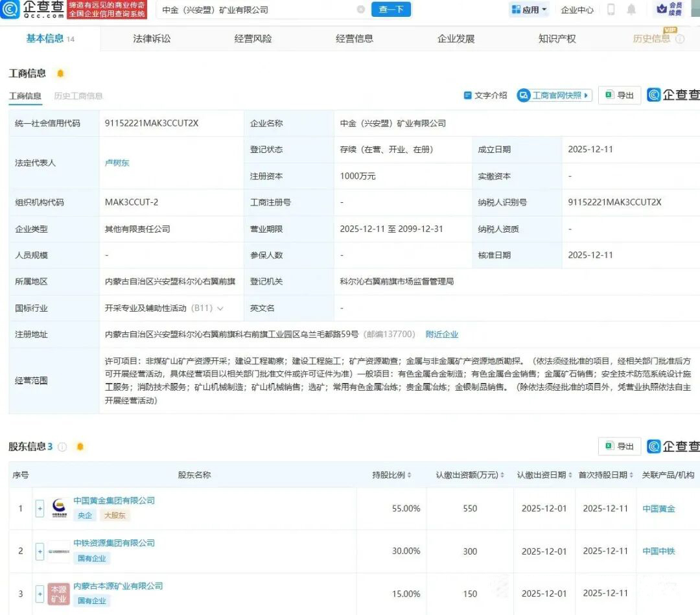
Task: Click the 中国黄金集团 shareholder logo
Action: [59, 509]
